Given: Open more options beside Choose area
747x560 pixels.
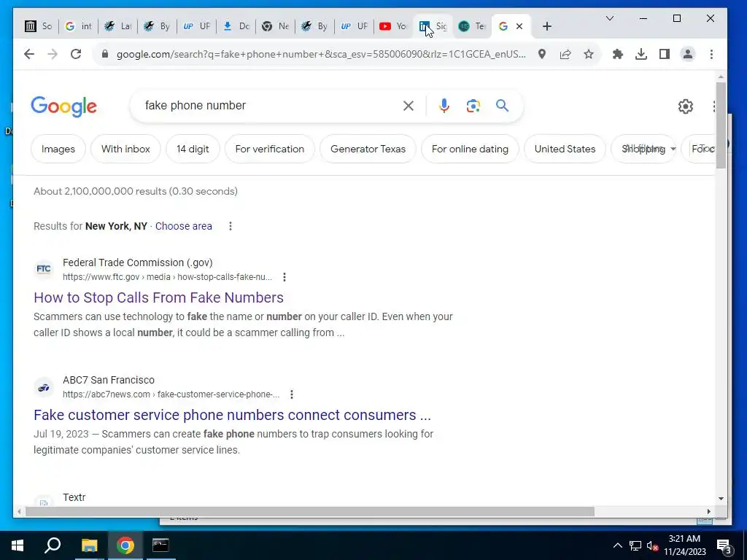Looking at the screenshot, I should [230, 226].
